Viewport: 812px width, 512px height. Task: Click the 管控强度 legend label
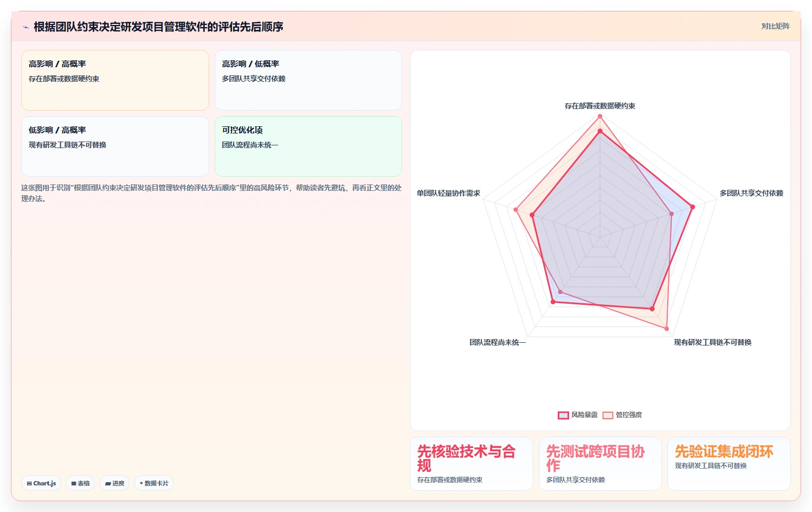[x=629, y=415]
